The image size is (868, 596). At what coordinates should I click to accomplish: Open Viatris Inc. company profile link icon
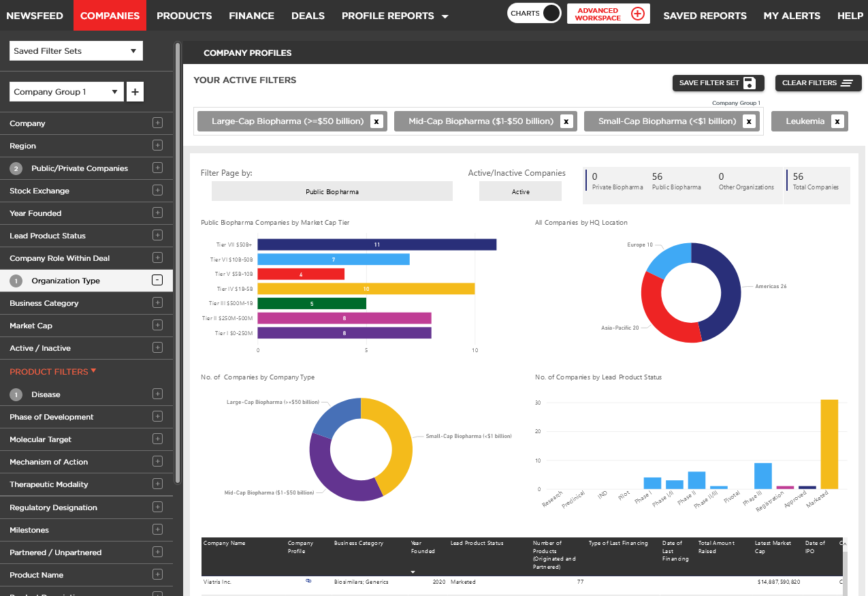[x=308, y=581]
